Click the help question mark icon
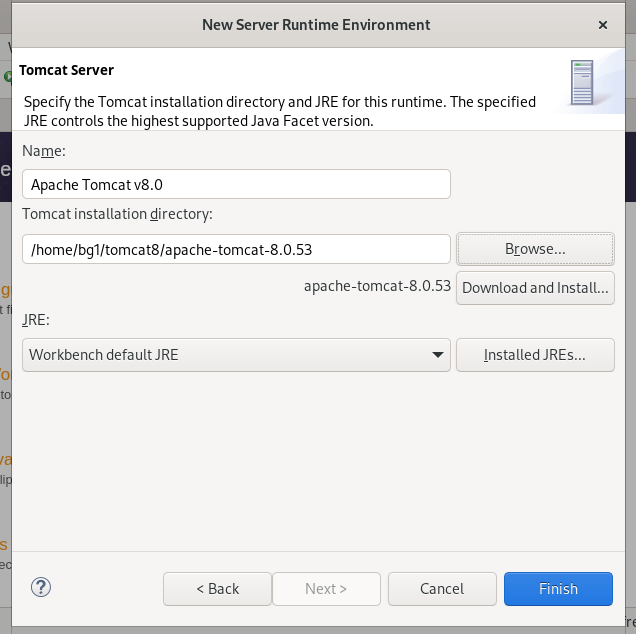 tap(41, 587)
